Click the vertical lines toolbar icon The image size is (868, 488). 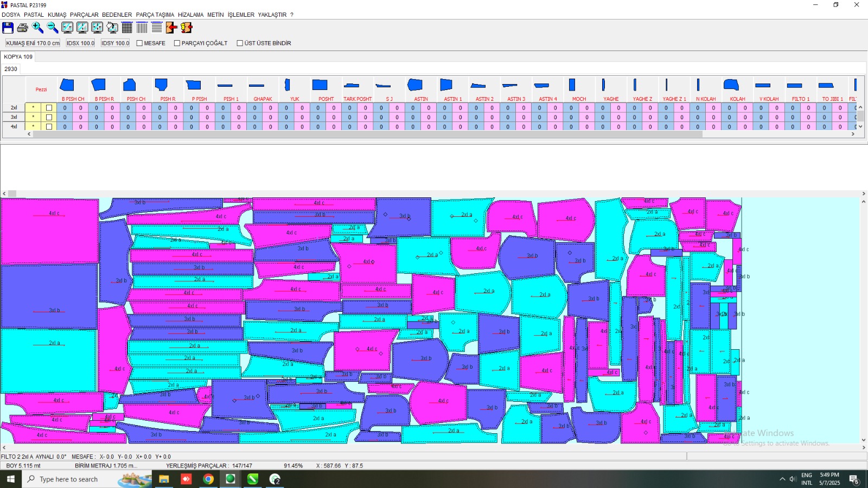142,28
